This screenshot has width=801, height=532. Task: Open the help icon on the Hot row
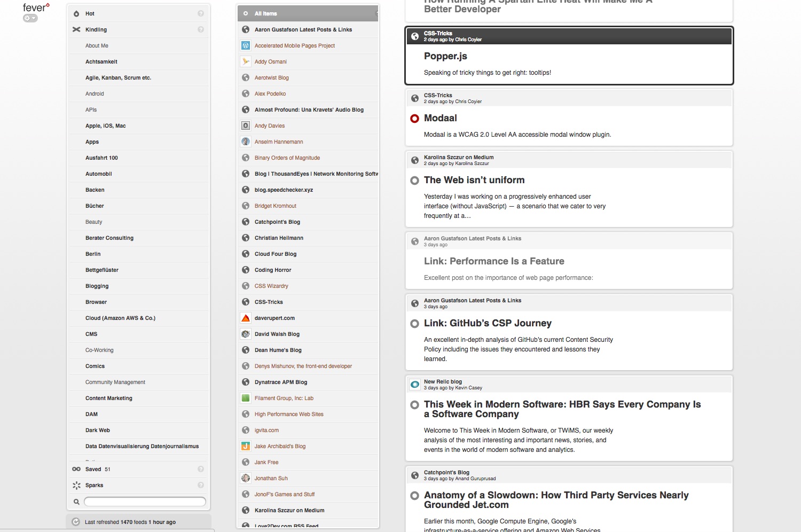(201, 13)
